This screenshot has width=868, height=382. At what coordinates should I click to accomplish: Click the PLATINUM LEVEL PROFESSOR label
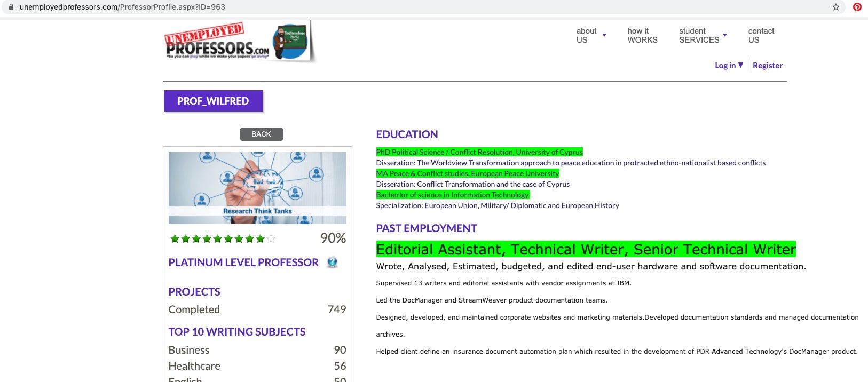click(x=243, y=262)
